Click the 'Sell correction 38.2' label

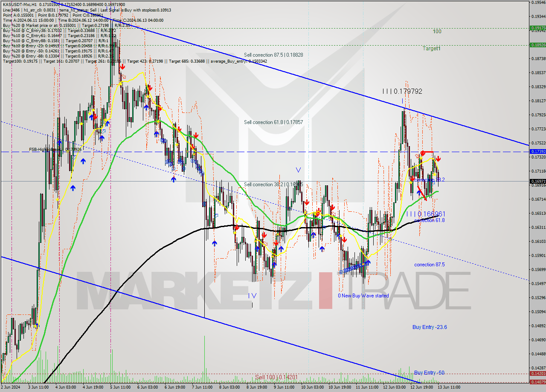(273, 184)
